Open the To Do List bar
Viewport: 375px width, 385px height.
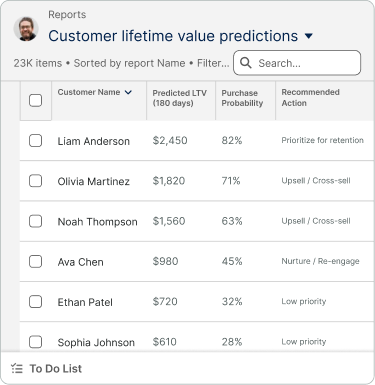(187, 368)
